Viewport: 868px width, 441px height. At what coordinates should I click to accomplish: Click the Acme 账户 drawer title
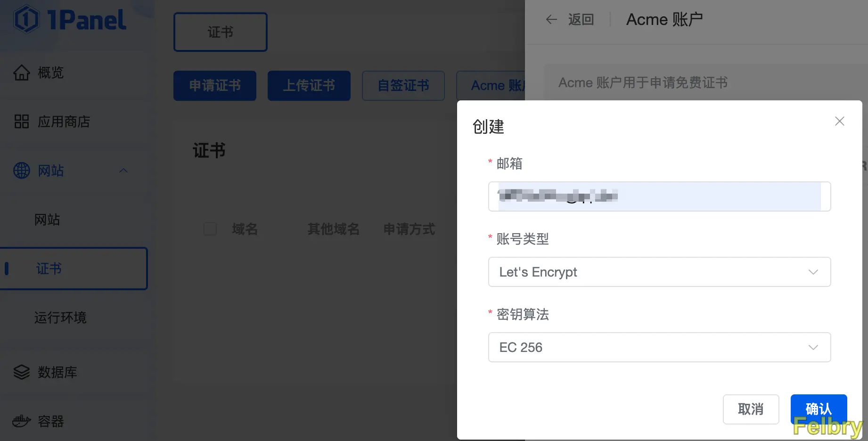664,19
